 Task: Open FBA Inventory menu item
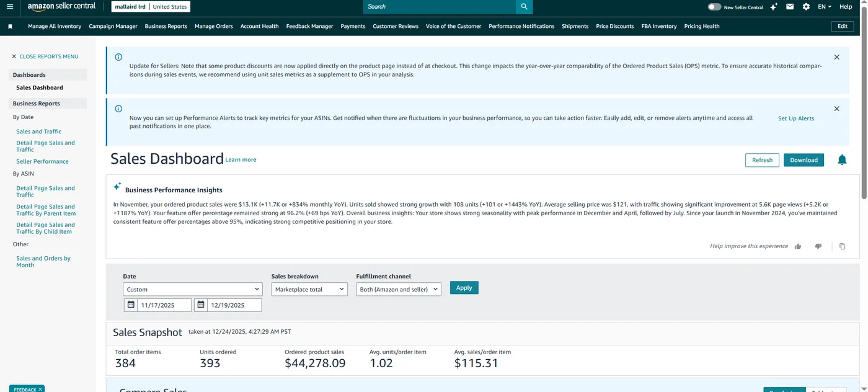(659, 27)
